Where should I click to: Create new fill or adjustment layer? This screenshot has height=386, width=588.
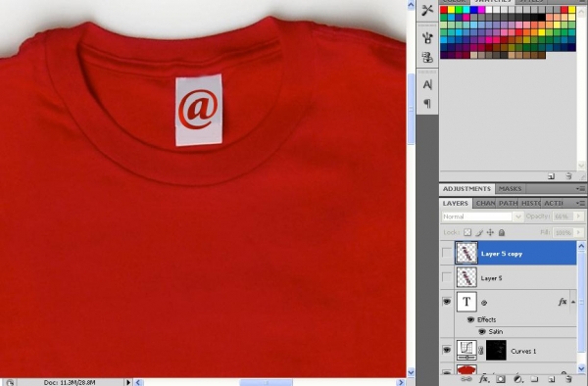pos(517,379)
